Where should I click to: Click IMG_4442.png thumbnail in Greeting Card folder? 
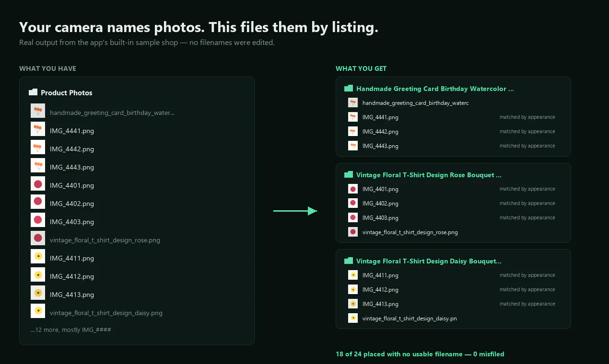(x=353, y=132)
